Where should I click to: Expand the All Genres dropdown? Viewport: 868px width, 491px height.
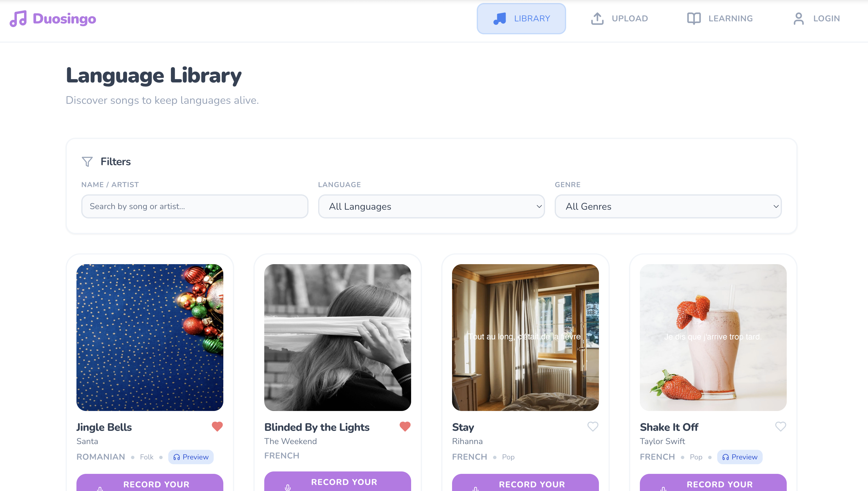tap(668, 206)
